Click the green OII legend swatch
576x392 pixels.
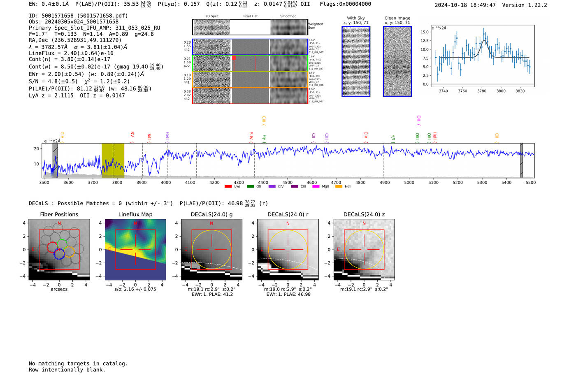250,187
